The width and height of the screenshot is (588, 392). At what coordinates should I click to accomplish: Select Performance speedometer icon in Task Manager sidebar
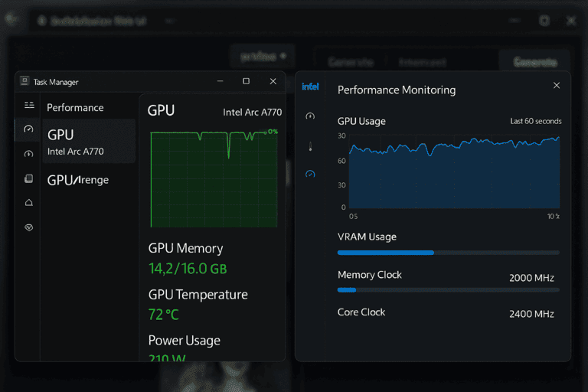point(28,129)
